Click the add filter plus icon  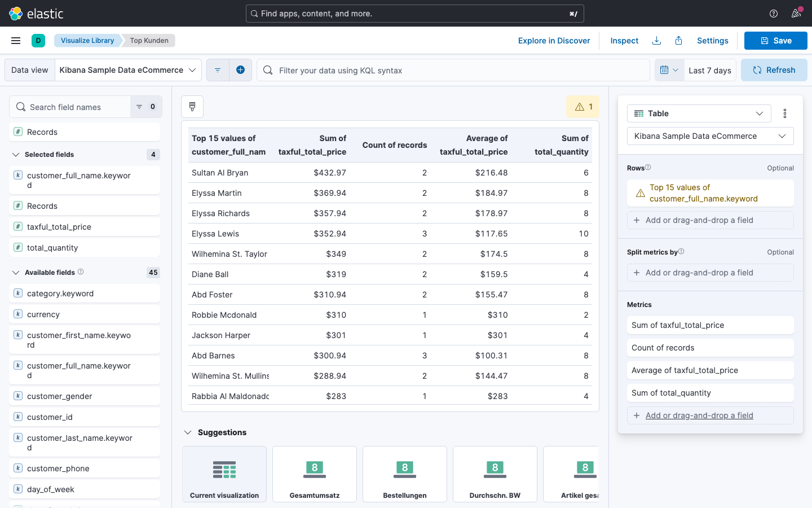click(x=240, y=70)
